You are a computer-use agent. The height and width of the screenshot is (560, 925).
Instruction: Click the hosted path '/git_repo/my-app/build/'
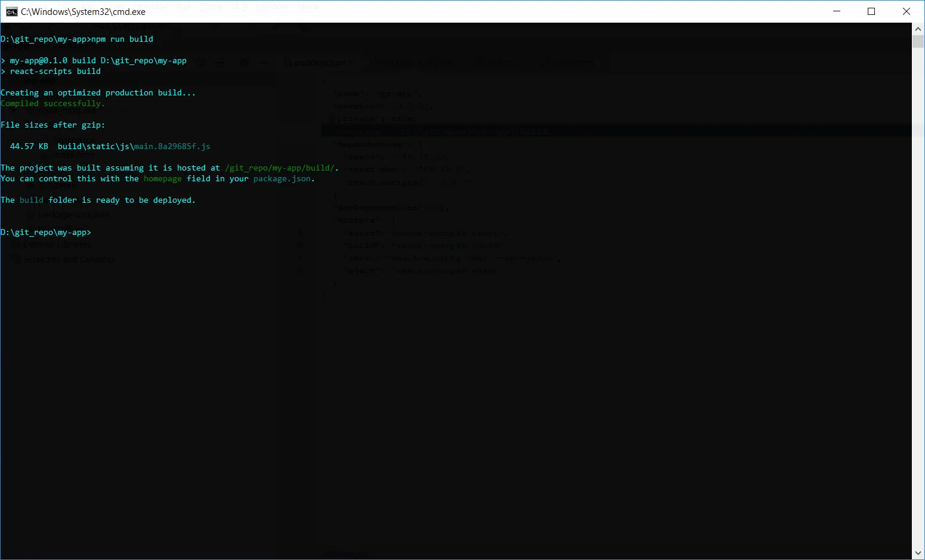[x=280, y=168]
